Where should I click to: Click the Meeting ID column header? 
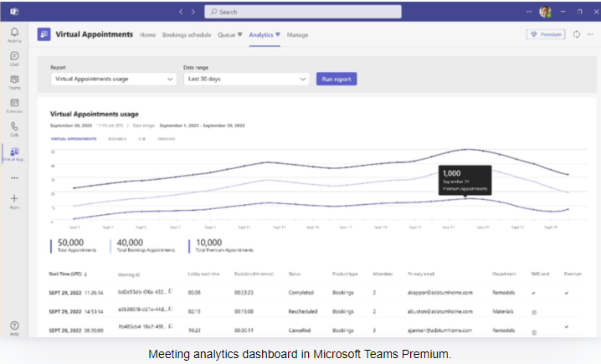point(129,274)
